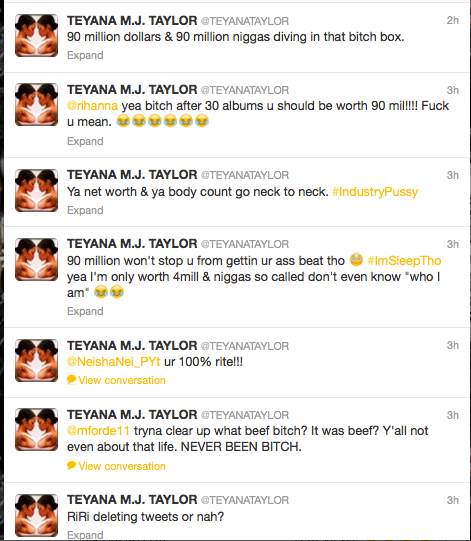Click @TEYANATAYLOR handle on 'Ya net worth' tweet
The width and height of the screenshot is (471, 541).
[245, 175]
